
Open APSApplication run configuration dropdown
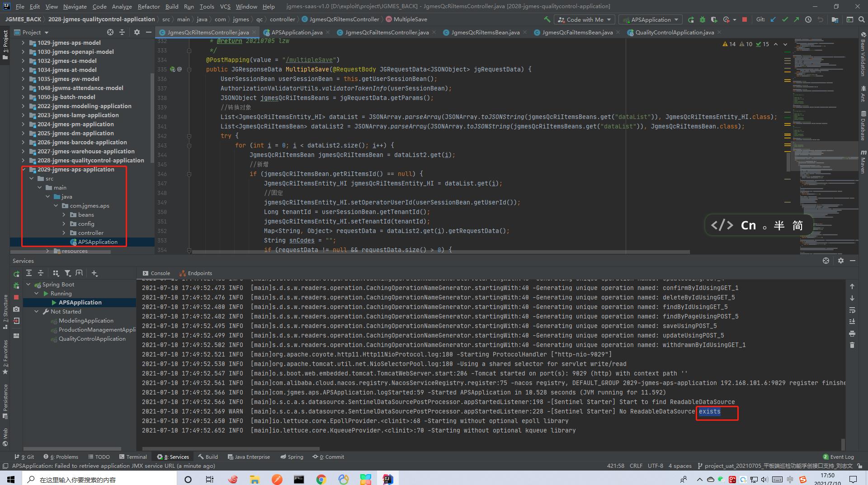click(651, 19)
